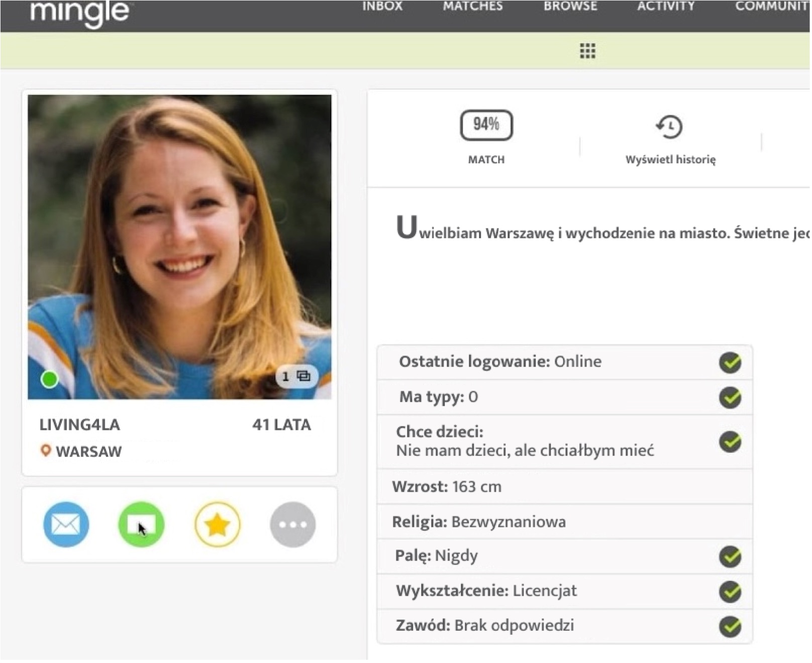The image size is (812, 663).
Task: Click the yellow star favorite icon
Action: pyautogui.click(x=217, y=524)
